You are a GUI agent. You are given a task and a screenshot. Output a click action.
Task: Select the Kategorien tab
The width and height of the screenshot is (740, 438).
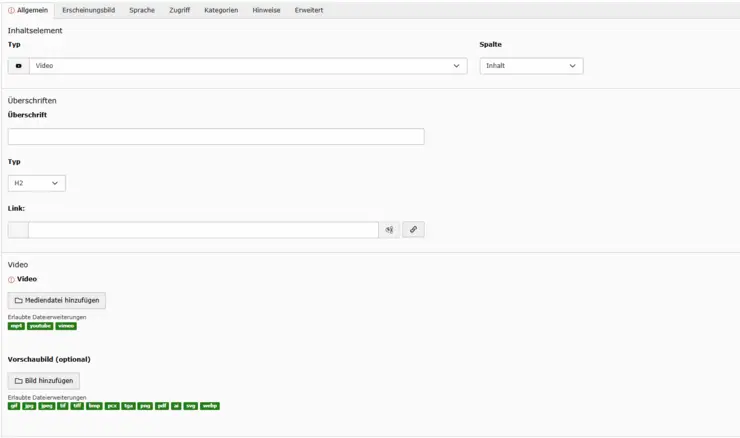[221, 10]
